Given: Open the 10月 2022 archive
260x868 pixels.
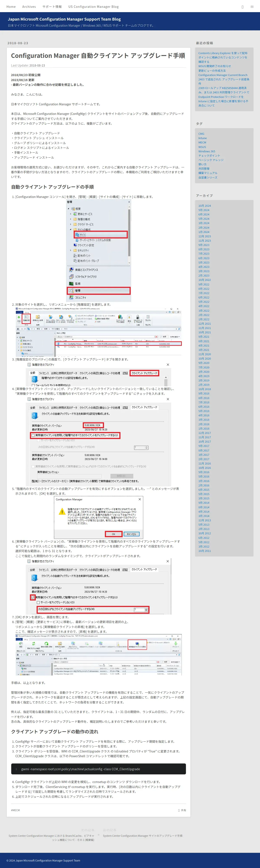Looking at the screenshot, I should (x=205, y=280).
